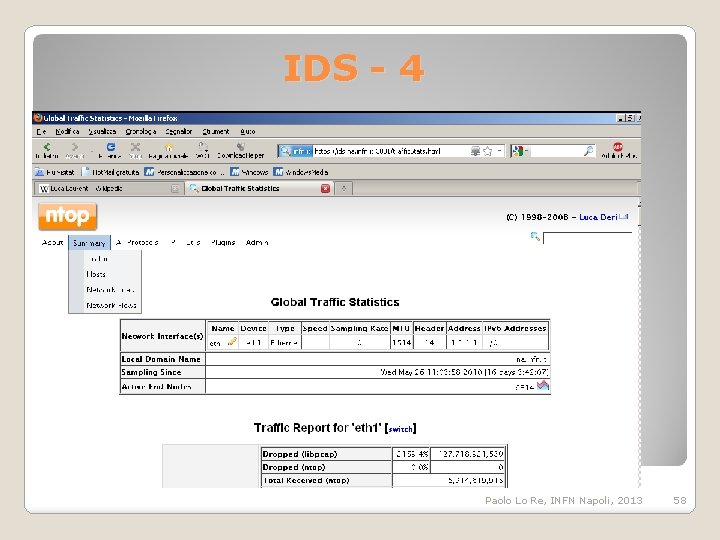
Task: Open the address bar history dropdown
Action: 499,151
